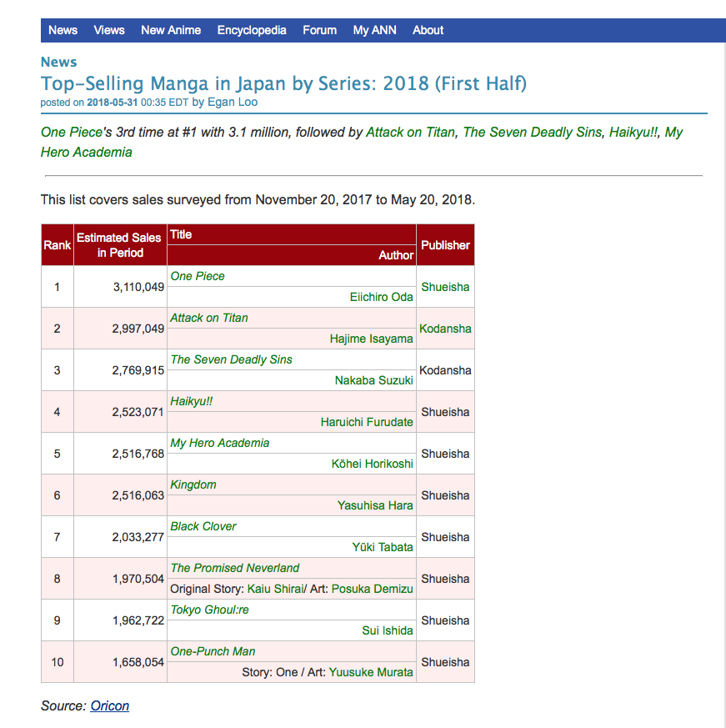726x728 pixels.
Task: Select sales figure 2,523,071
Action: pos(138,412)
